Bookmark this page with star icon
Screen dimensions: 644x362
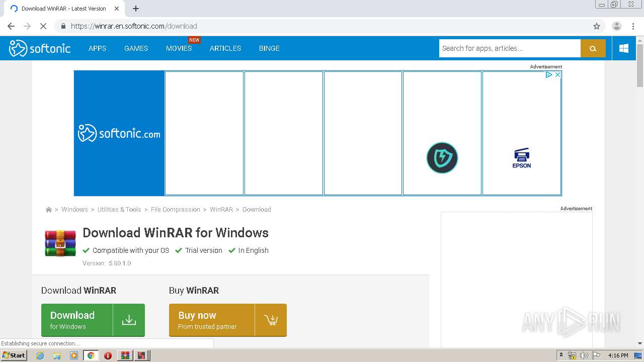(x=597, y=26)
